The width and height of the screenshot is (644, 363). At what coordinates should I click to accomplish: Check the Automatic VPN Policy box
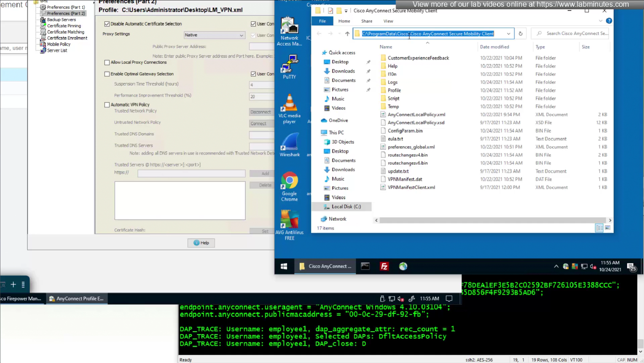107,105
